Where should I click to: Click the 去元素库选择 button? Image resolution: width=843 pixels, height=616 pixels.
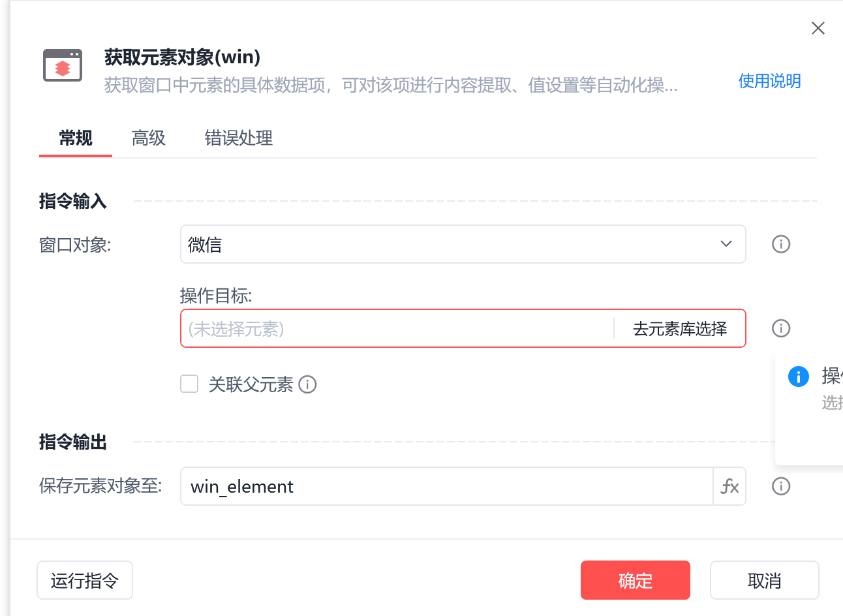(x=680, y=329)
